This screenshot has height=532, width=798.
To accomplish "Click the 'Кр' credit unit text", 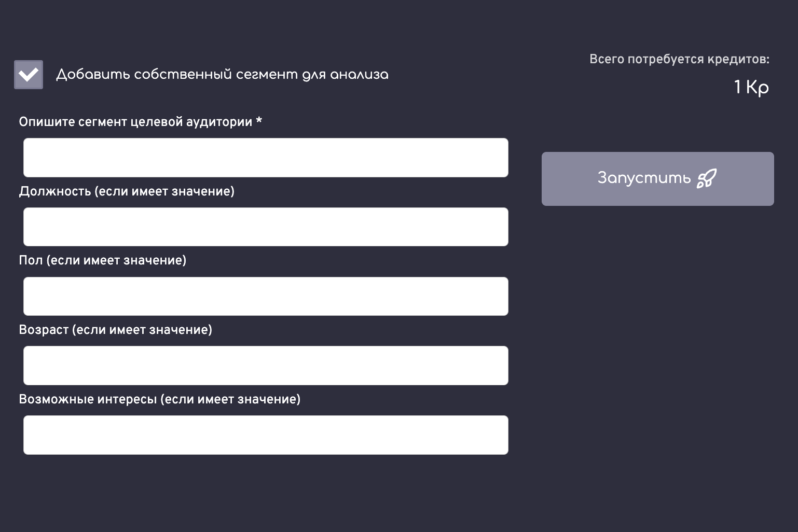I will [x=758, y=87].
